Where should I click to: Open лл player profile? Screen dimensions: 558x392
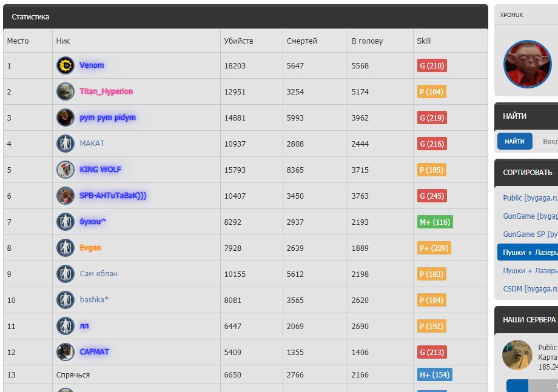(84, 326)
